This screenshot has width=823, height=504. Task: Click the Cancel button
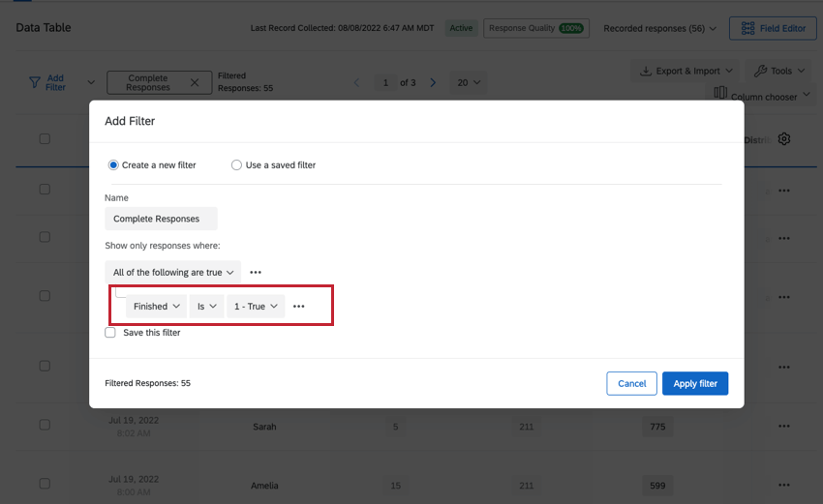pyautogui.click(x=631, y=383)
